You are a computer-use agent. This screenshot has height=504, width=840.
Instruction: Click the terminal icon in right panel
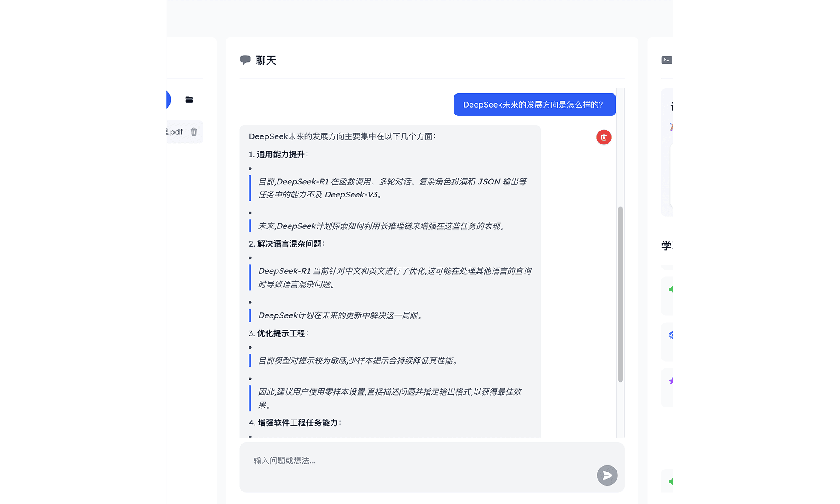click(x=667, y=60)
